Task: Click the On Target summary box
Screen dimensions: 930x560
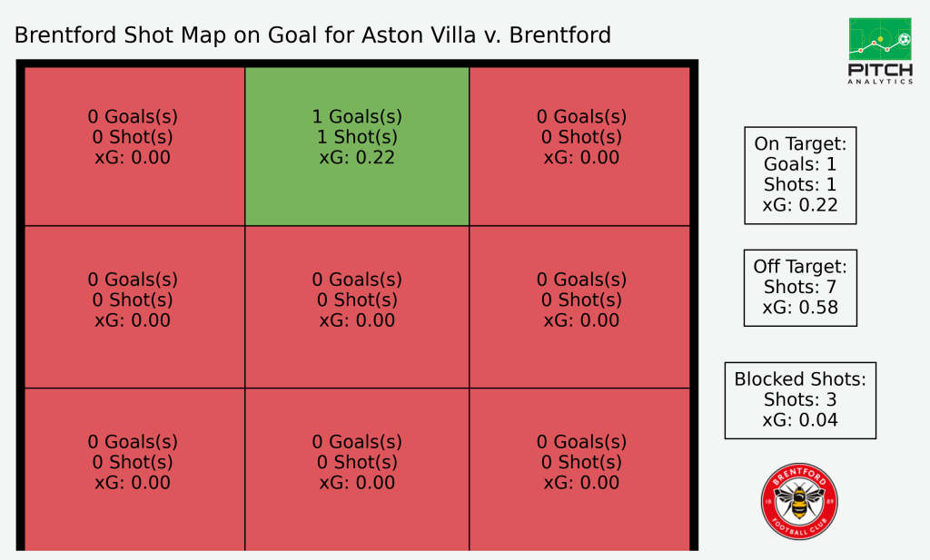Action: pos(800,175)
